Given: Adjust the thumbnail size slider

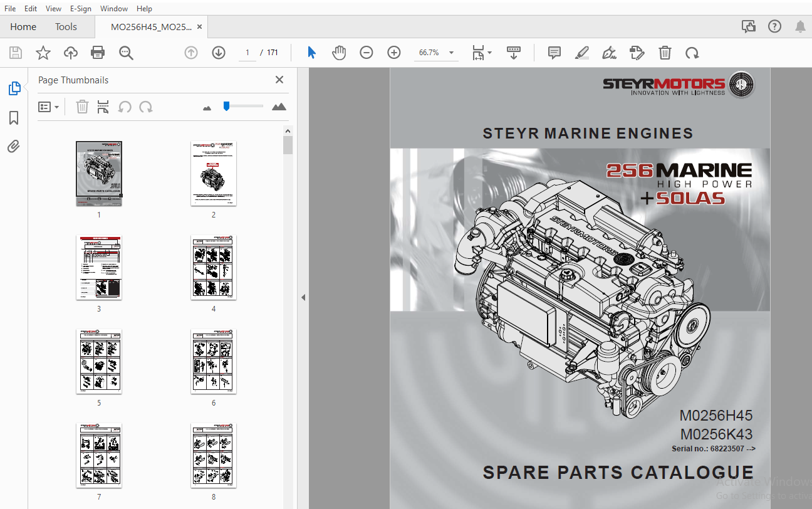Looking at the screenshot, I should pos(226,106).
